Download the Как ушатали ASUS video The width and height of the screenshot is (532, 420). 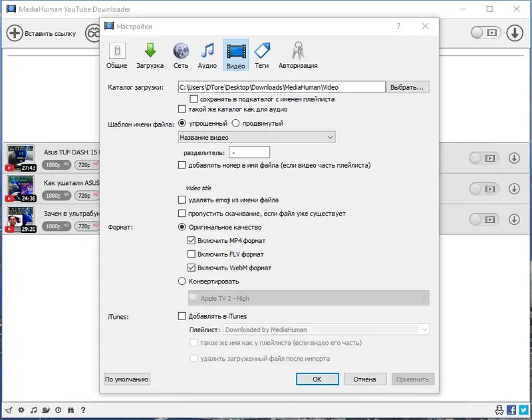click(x=514, y=189)
